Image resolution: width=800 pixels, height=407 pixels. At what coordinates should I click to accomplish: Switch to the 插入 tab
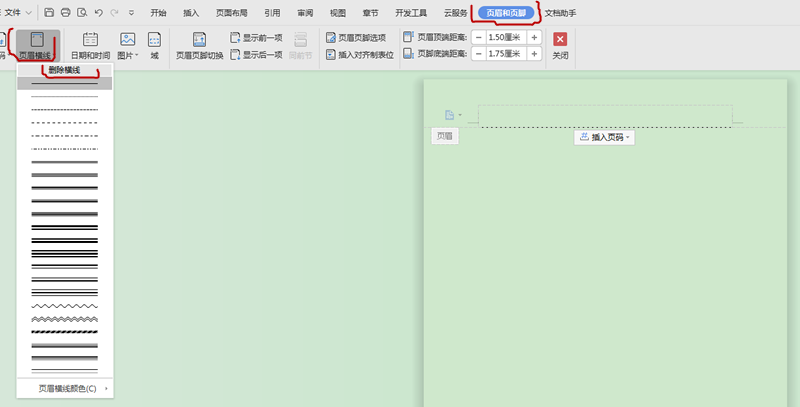[191, 13]
